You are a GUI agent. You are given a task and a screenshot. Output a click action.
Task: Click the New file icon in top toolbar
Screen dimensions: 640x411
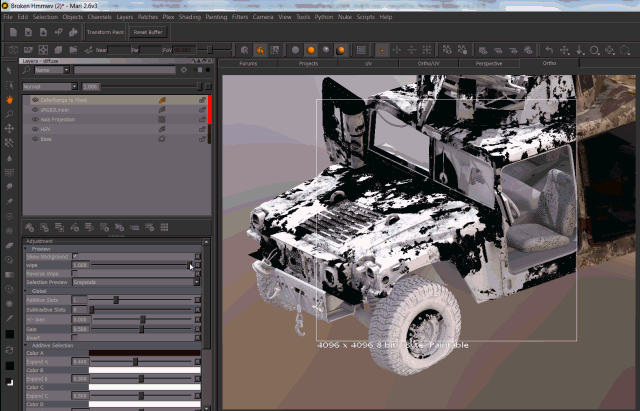12,32
